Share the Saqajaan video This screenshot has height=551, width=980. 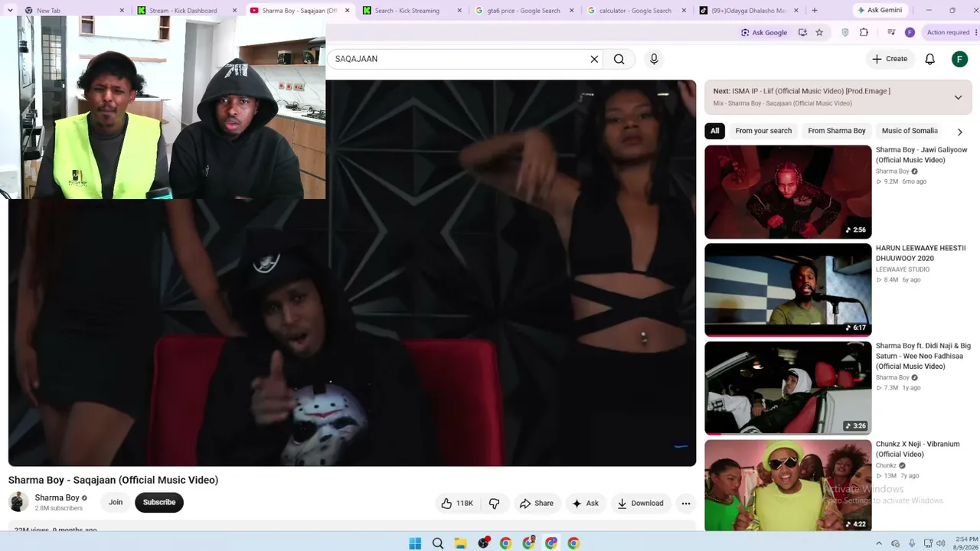tap(536, 503)
